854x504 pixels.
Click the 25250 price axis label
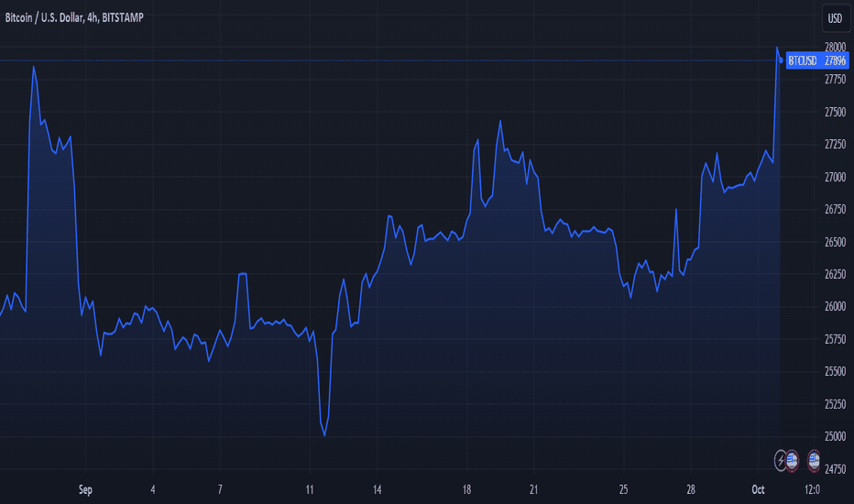coord(835,404)
